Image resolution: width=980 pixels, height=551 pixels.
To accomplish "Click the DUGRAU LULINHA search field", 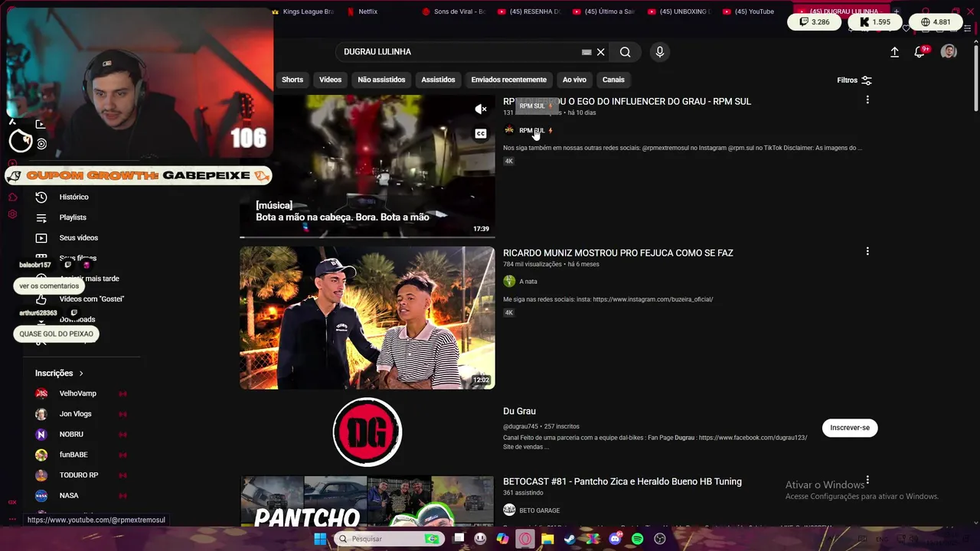I will [459, 52].
